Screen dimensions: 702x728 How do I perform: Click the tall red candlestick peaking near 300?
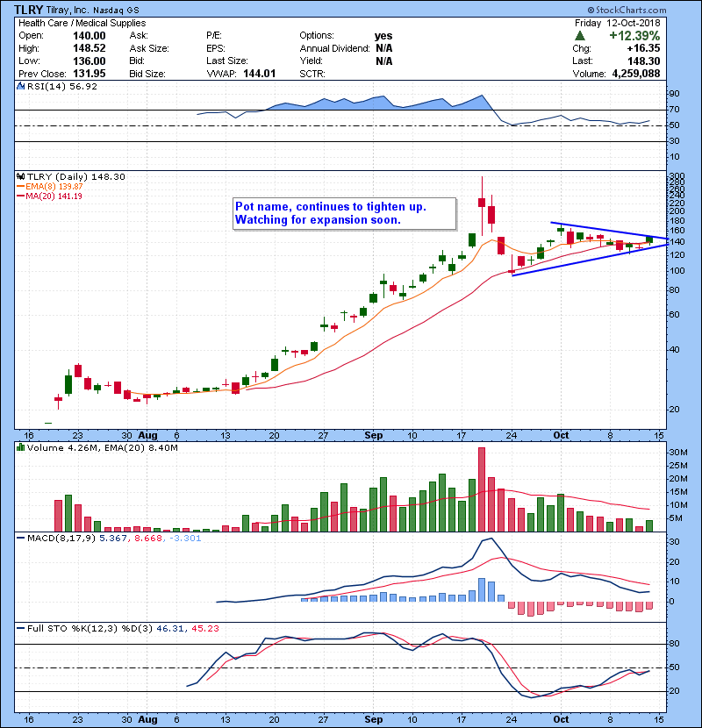pyautogui.click(x=482, y=205)
